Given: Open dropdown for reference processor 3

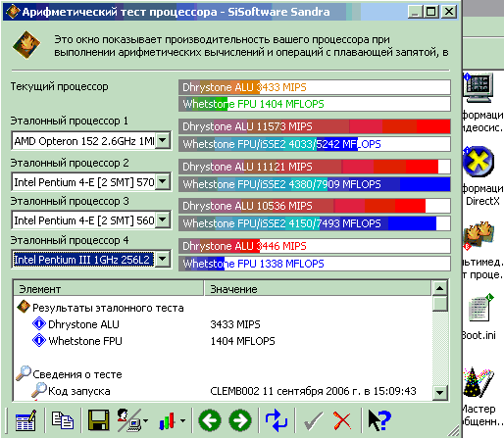Looking at the screenshot, I should [163, 219].
